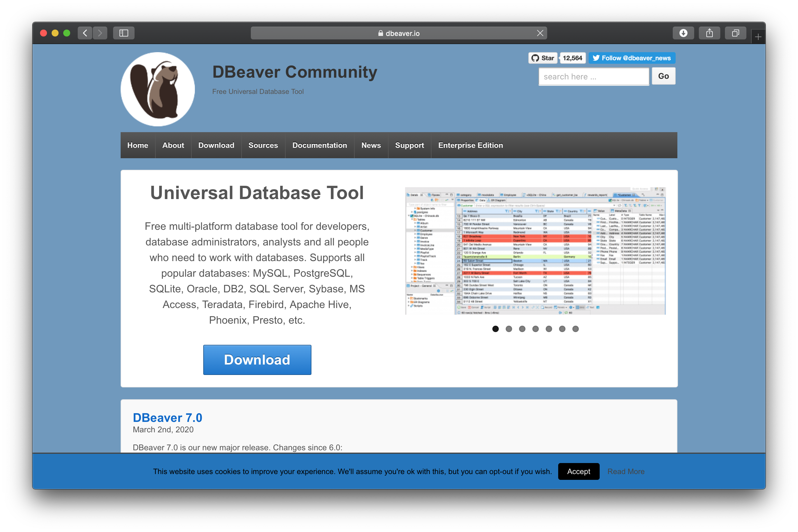Viewport: 798px width, 532px height.
Task: Open the Download menu item
Action: tap(216, 145)
